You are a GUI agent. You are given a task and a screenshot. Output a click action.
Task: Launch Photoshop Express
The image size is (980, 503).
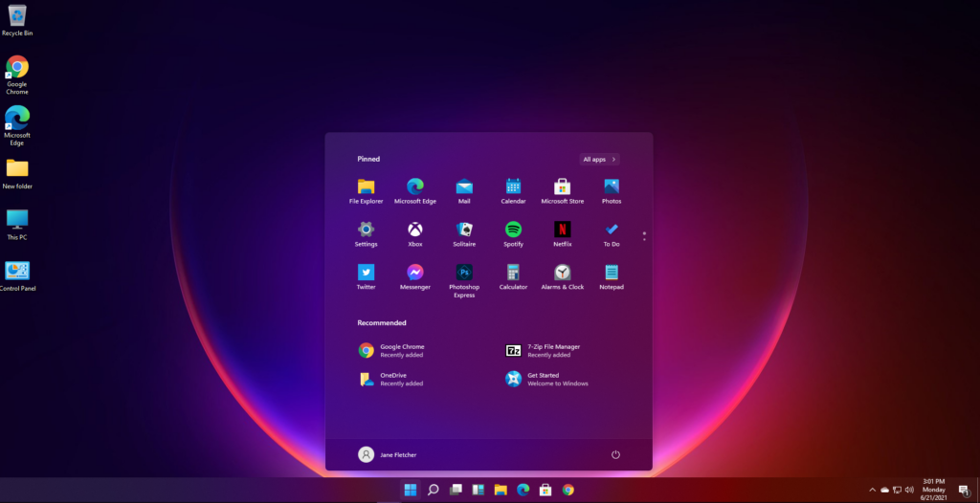[464, 281]
